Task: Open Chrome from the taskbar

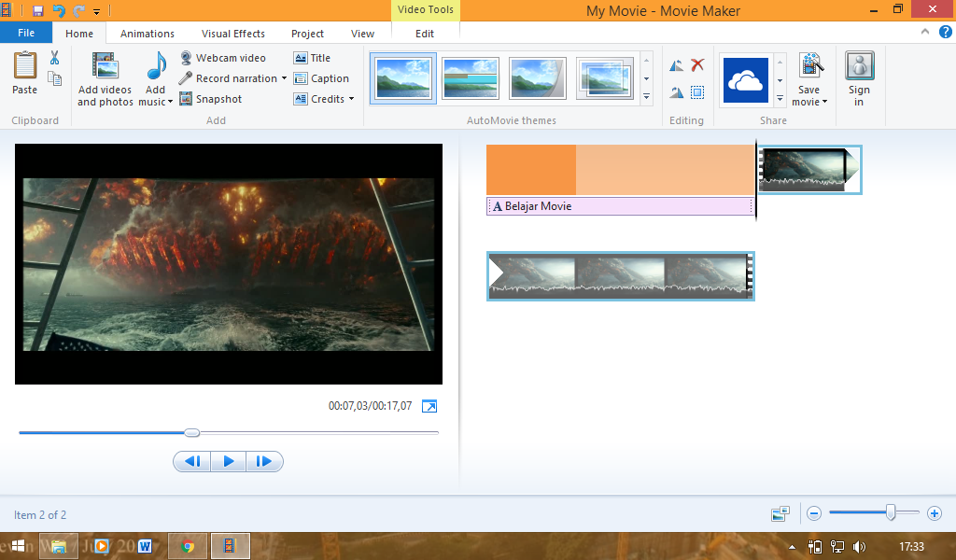Action: coord(188,546)
